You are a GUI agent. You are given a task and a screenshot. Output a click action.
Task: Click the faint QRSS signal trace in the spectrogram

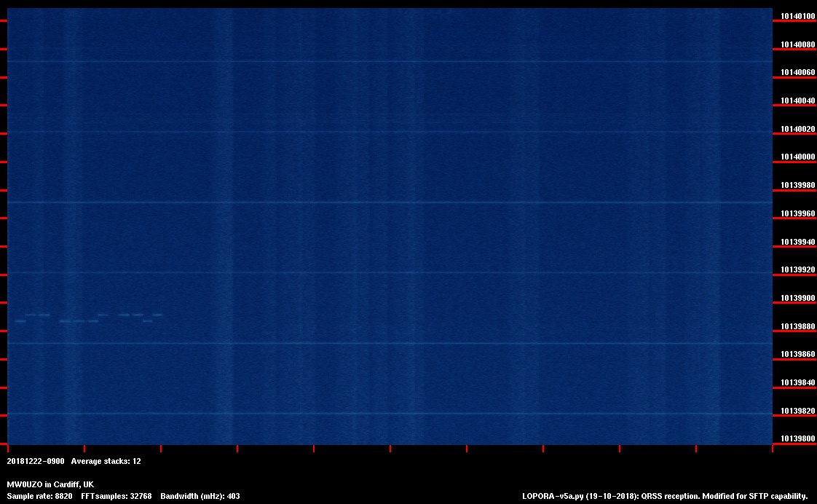pyautogui.click(x=89, y=318)
